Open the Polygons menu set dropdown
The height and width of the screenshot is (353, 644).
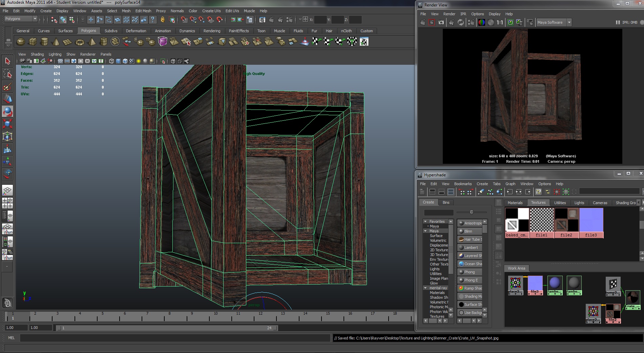tap(20, 19)
